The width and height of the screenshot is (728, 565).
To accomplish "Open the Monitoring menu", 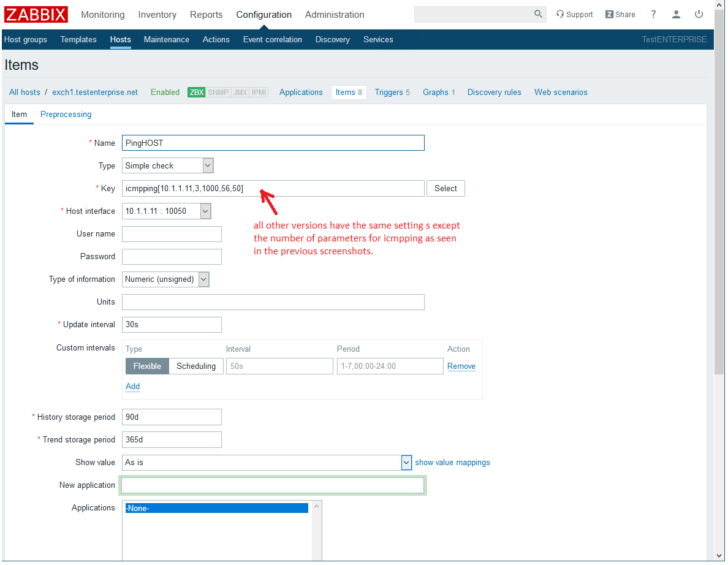I will (102, 14).
